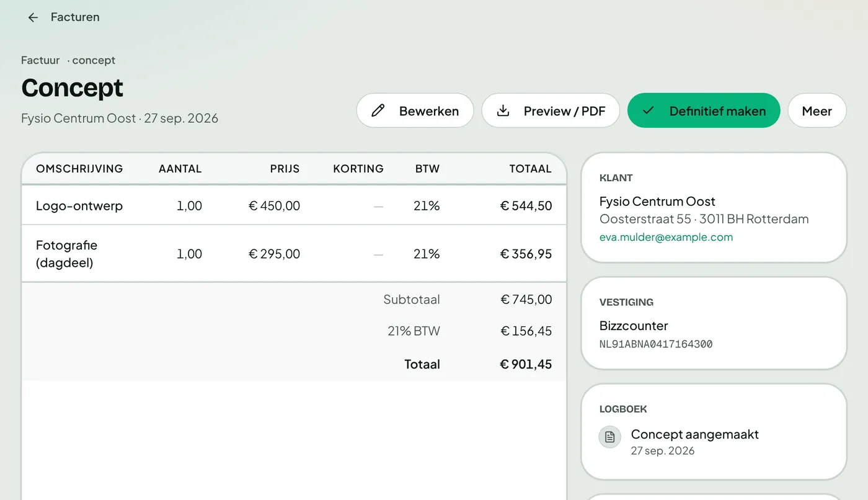Click the grand total € 901,45
Image resolution: width=868 pixels, height=500 pixels.
(x=526, y=364)
